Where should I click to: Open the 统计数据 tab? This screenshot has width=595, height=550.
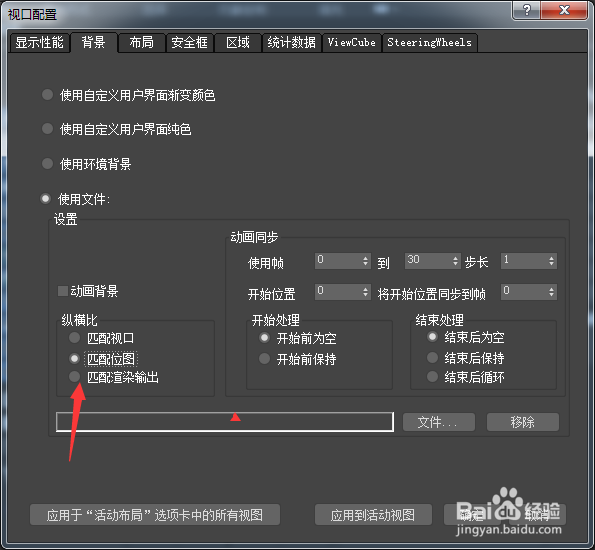[x=291, y=43]
